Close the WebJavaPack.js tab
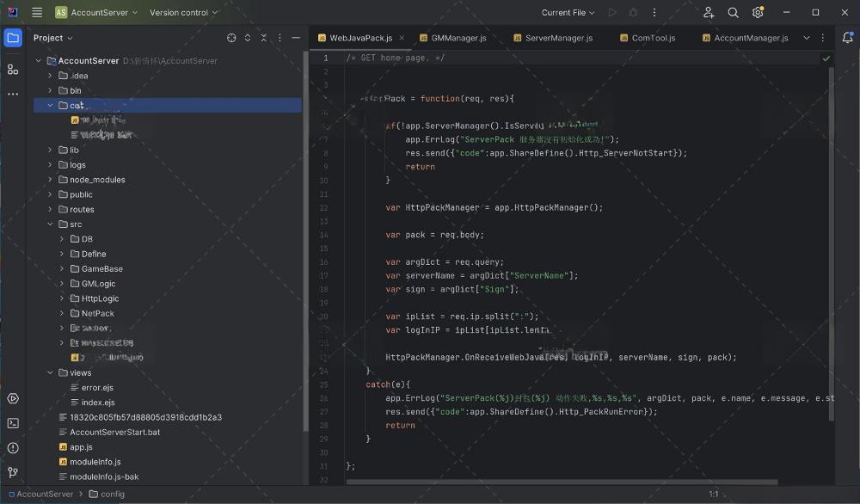Screen dimensions: 860x504 402,38
